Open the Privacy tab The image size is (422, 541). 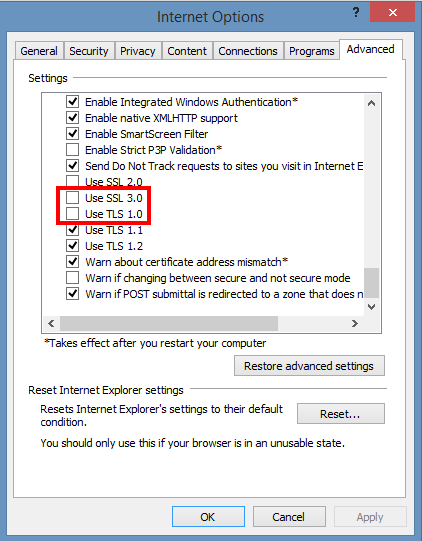coord(138,51)
